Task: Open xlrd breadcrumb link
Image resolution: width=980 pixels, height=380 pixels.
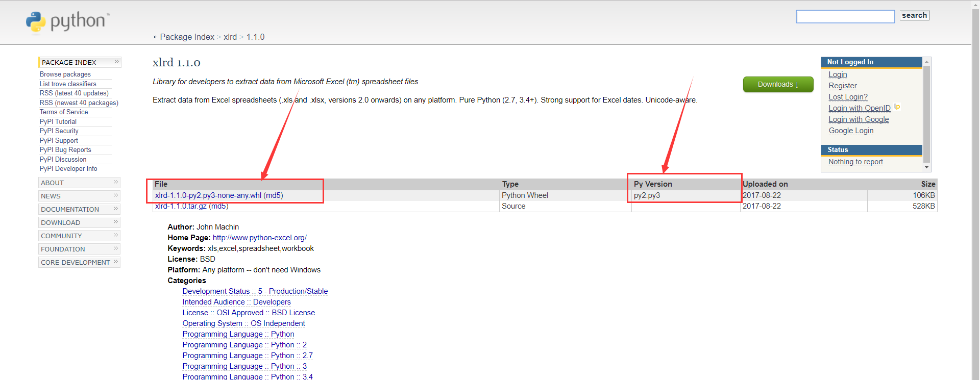Action: click(230, 37)
